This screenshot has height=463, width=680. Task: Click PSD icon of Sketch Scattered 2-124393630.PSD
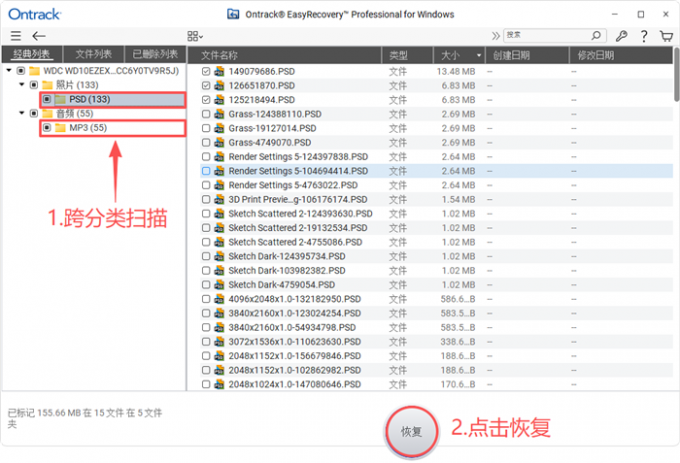pos(219,214)
